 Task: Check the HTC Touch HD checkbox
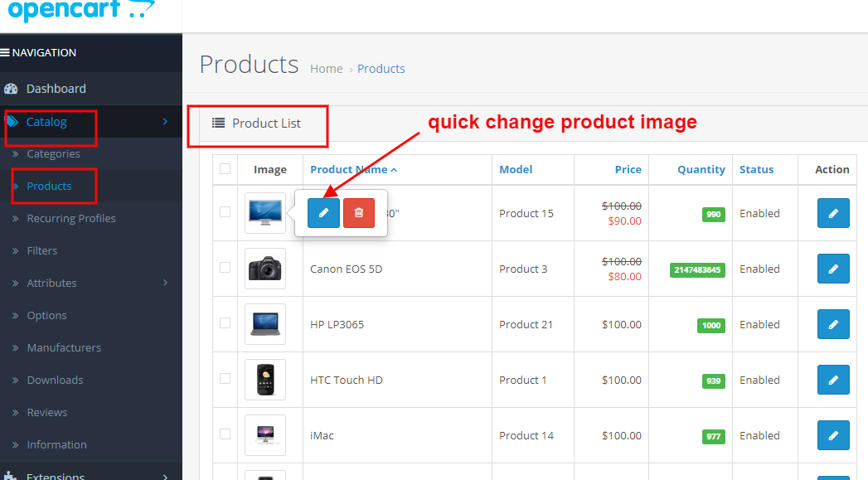(x=225, y=379)
